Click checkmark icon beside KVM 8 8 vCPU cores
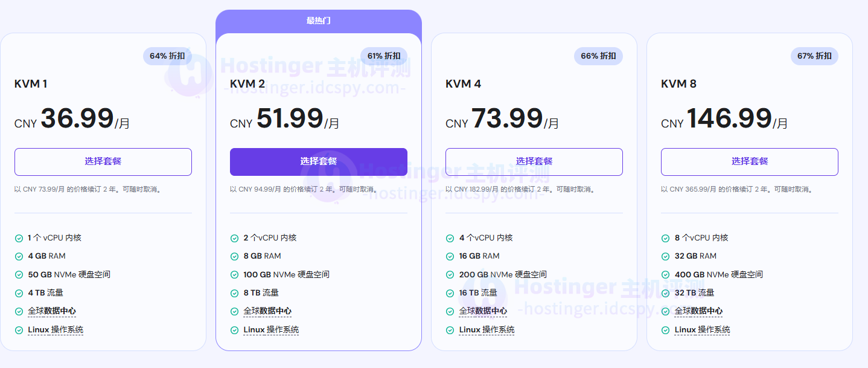Image resolution: width=868 pixels, height=368 pixels. (665, 238)
